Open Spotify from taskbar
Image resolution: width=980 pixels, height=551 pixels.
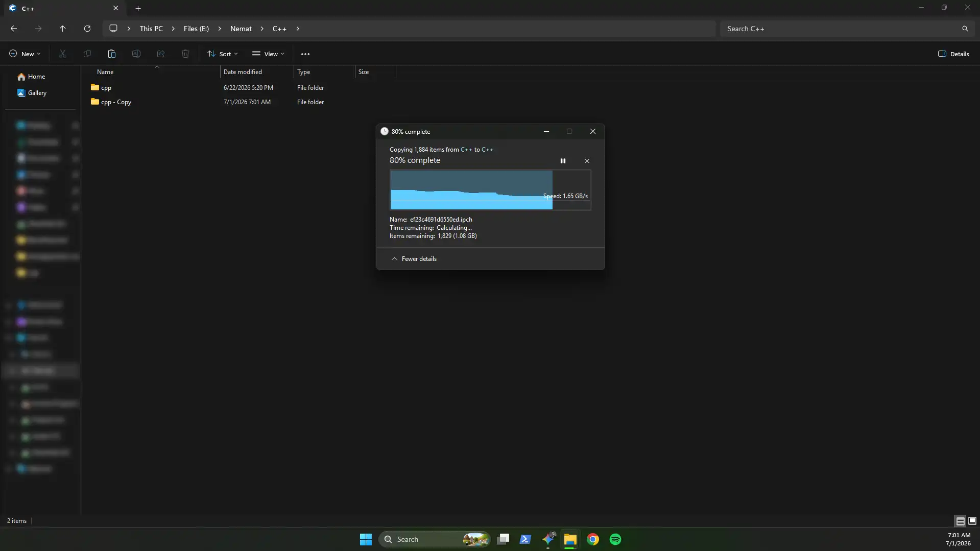point(615,539)
